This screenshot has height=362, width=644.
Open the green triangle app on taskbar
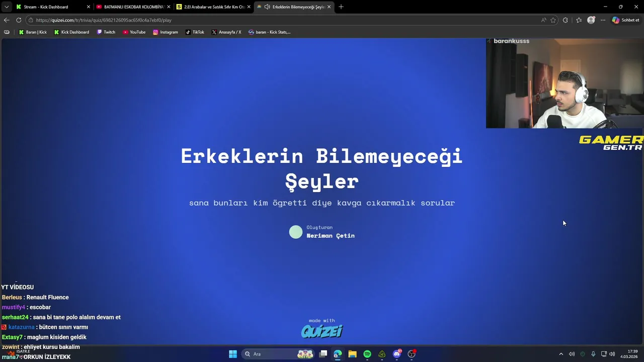coord(382,354)
